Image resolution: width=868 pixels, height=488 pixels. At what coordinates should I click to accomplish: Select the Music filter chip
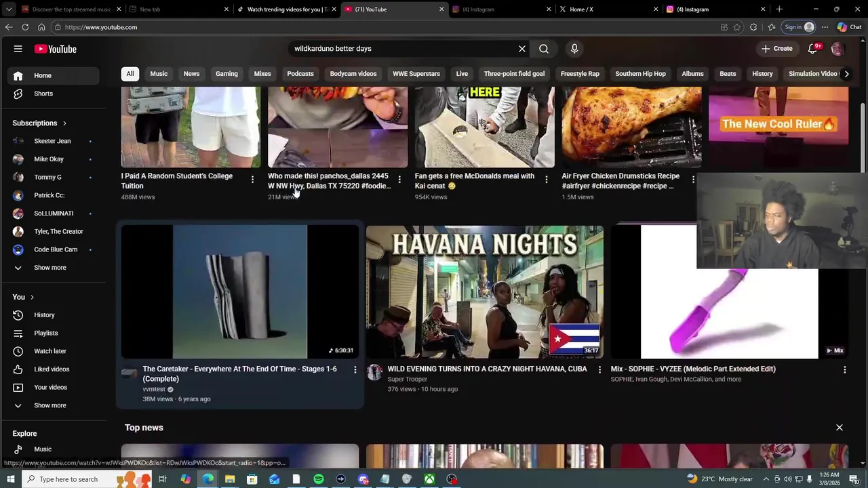pos(159,74)
